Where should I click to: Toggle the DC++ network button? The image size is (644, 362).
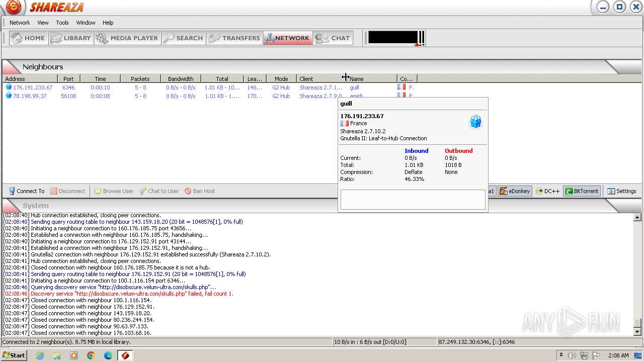[547, 191]
